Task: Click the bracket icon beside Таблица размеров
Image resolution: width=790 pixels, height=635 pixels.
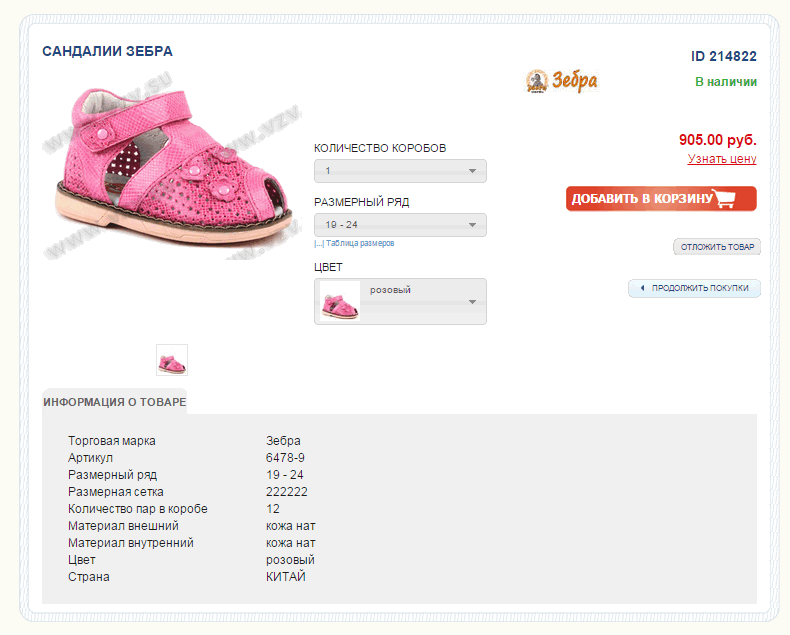Action: (x=319, y=243)
